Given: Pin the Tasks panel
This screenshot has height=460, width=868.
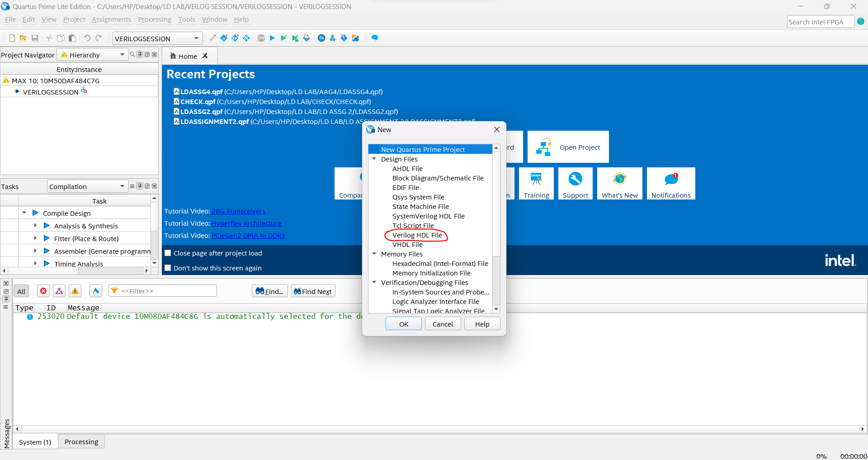Looking at the screenshot, I should (140, 186).
